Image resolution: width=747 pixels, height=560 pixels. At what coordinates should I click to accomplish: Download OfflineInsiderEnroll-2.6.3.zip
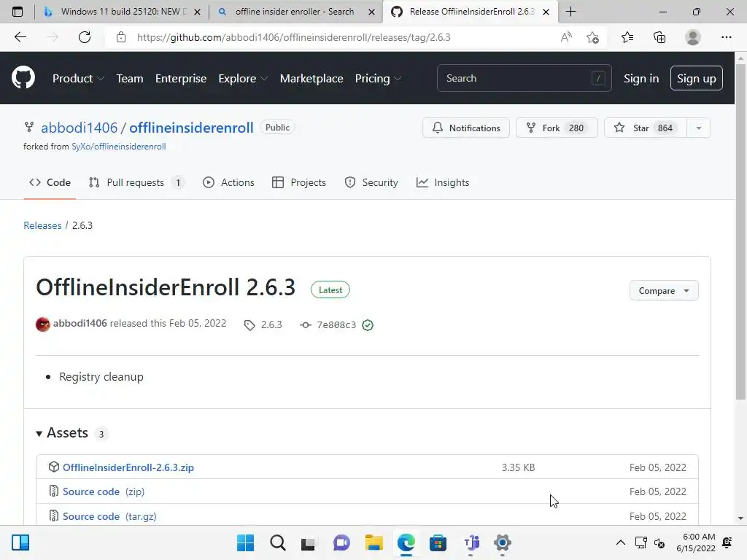coord(128,467)
